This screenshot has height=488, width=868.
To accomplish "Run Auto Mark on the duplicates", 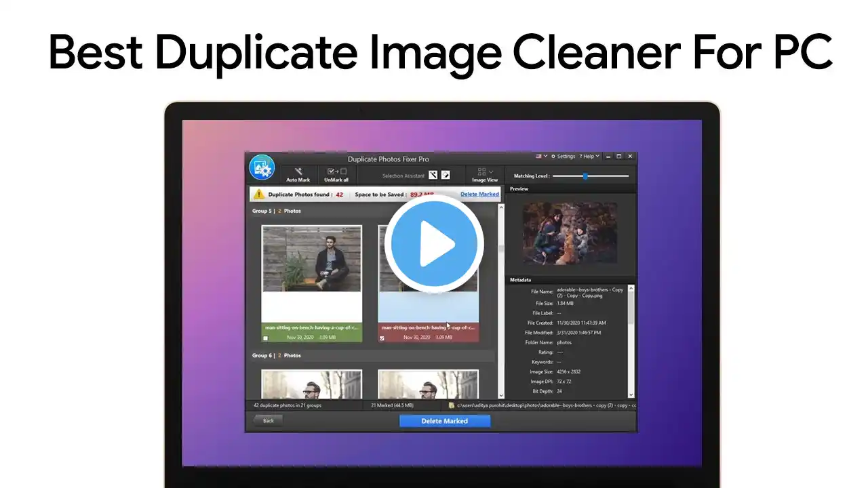I will tap(298, 175).
